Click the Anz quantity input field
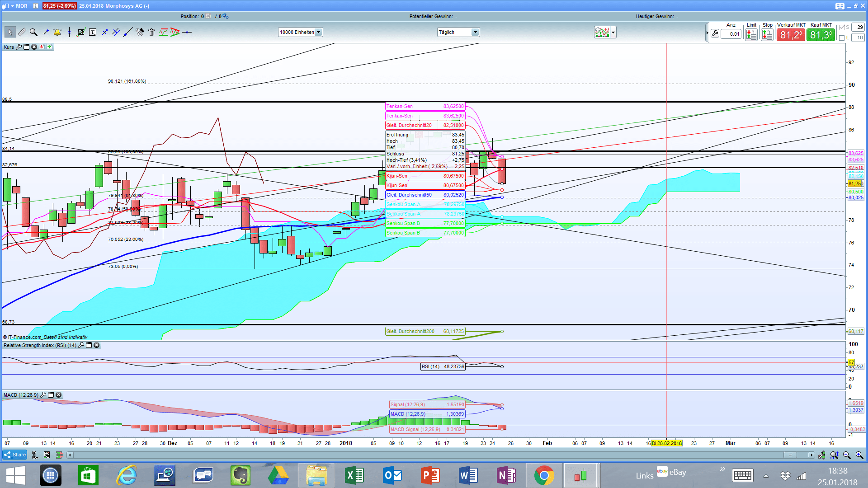Viewport: 868px width, 488px height. [731, 34]
